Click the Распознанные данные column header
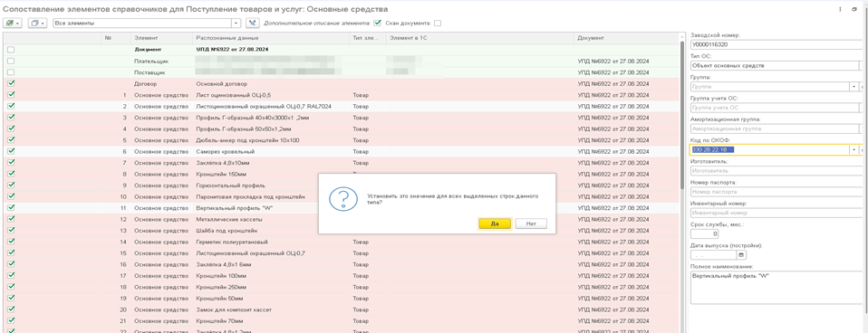868x333 pixels. tap(271, 38)
